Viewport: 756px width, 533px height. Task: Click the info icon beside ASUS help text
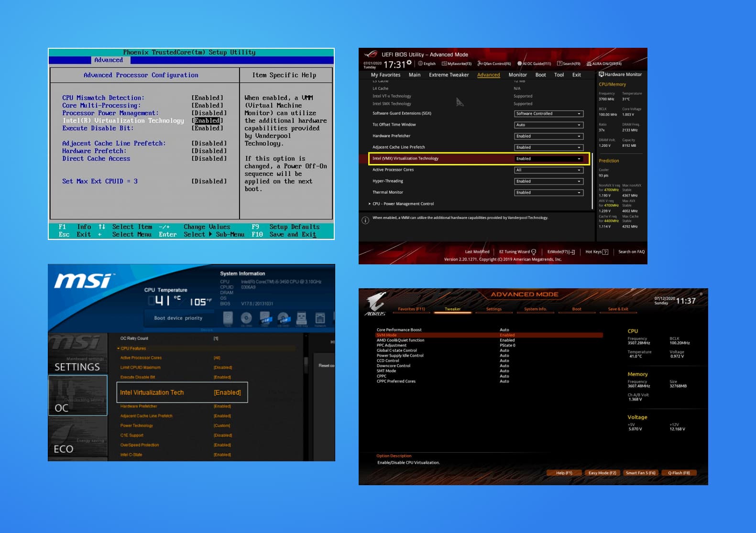click(x=365, y=220)
